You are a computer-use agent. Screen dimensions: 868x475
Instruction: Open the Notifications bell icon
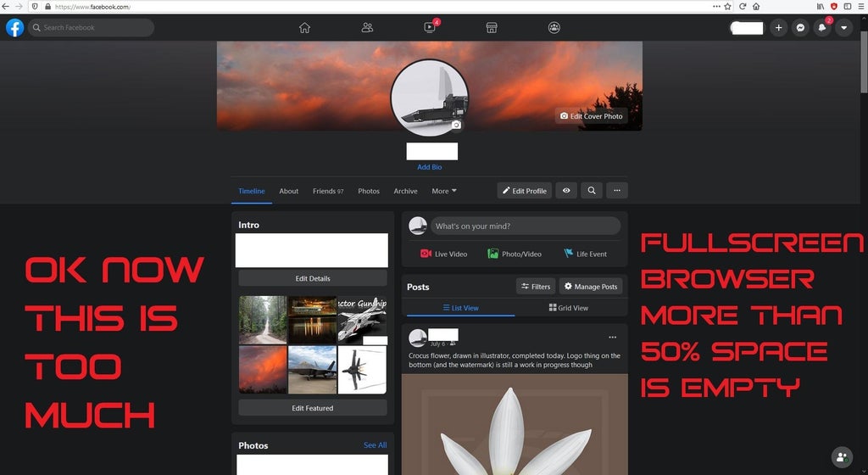point(822,28)
